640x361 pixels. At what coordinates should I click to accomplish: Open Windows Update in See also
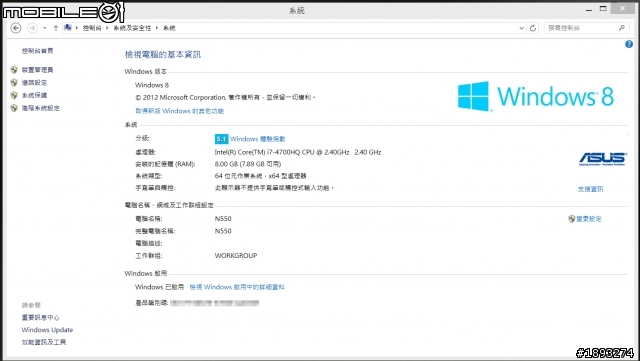[x=47, y=330]
